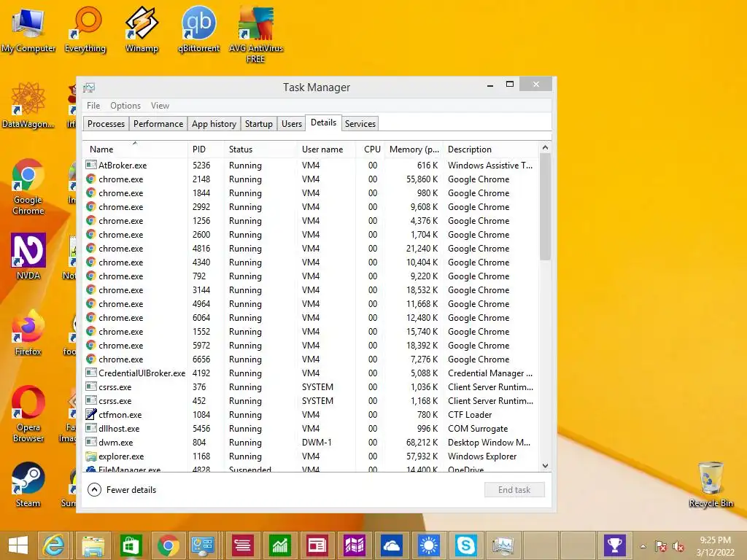Screen dimensions: 747x560
Task: Open DataWagon desktop shortcut
Action: 28,106
